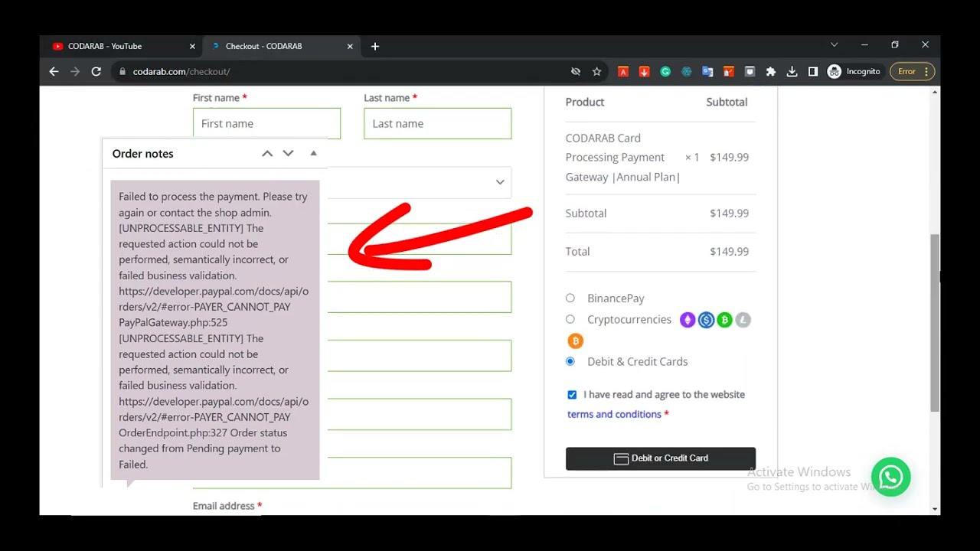
Task: Open the country dropdown below the name fields
Action: pyautogui.click(x=420, y=182)
